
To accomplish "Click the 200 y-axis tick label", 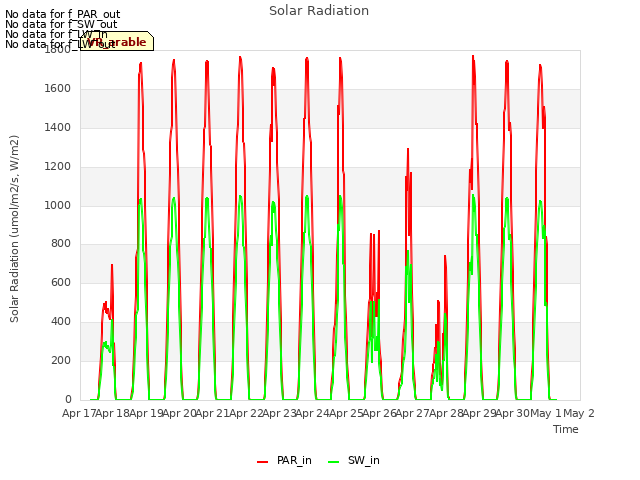I will pyautogui.click(x=61, y=361).
